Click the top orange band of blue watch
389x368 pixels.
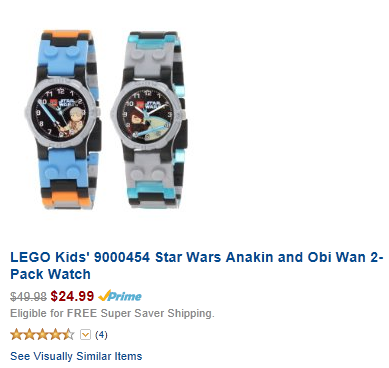coord(66,34)
